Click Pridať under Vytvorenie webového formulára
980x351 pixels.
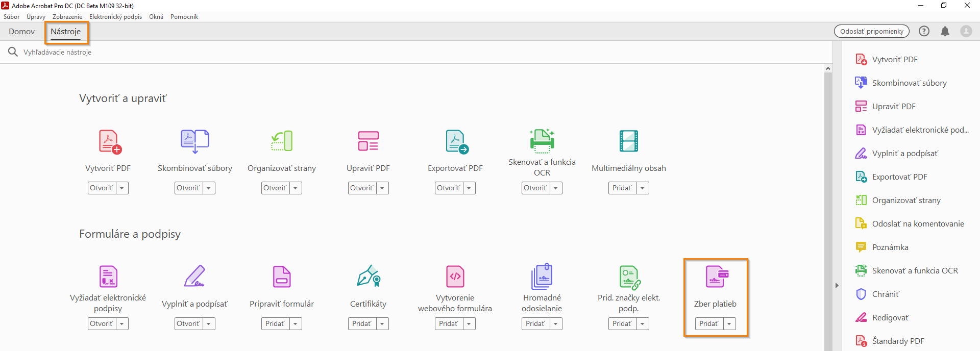(449, 324)
